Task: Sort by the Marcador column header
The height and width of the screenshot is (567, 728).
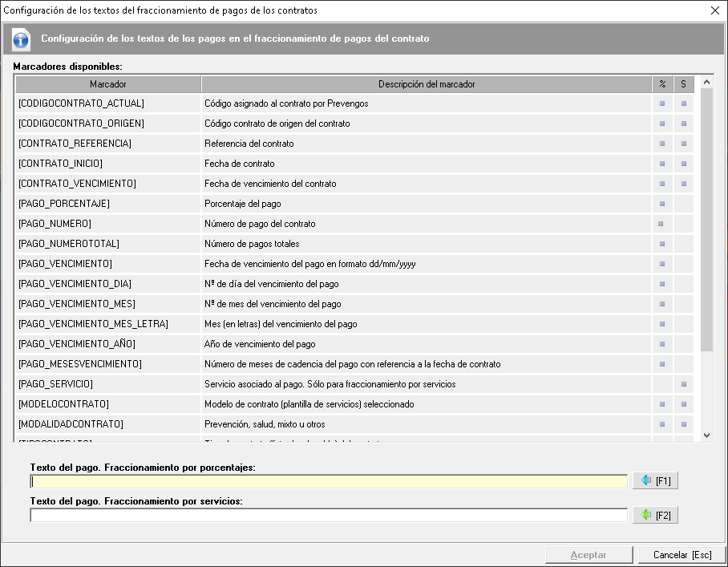Action: [x=108, y=84]
